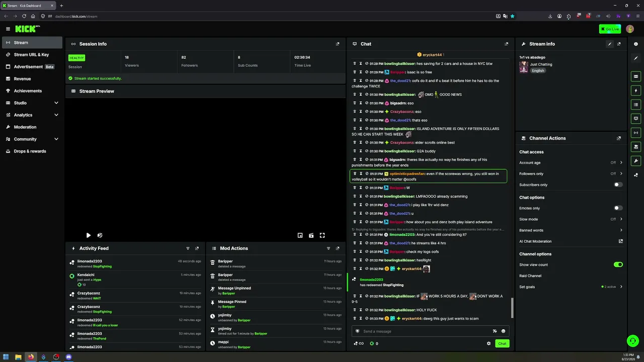Enable picture-in-picture for stream preview

(300, 235)
